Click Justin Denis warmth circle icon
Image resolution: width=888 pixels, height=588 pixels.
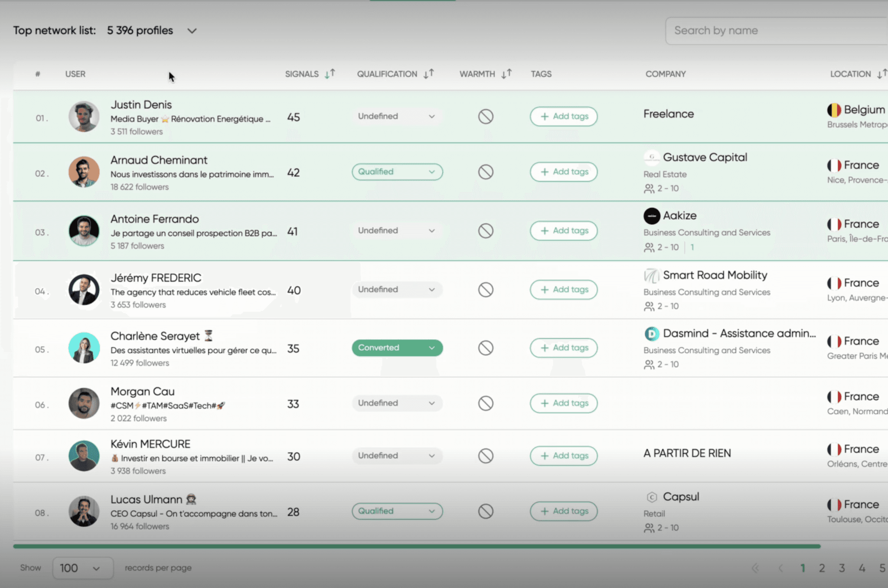tap(486, 116)
